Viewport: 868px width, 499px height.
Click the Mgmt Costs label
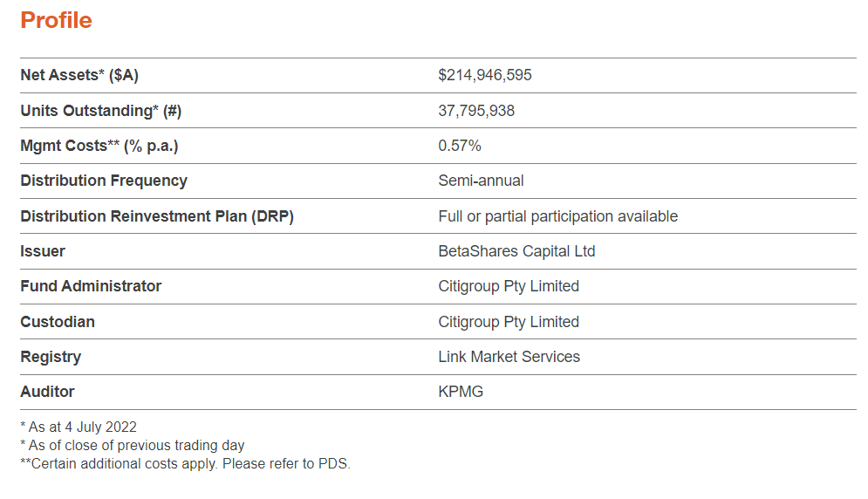pyautogui.click(x=99, y=146)
